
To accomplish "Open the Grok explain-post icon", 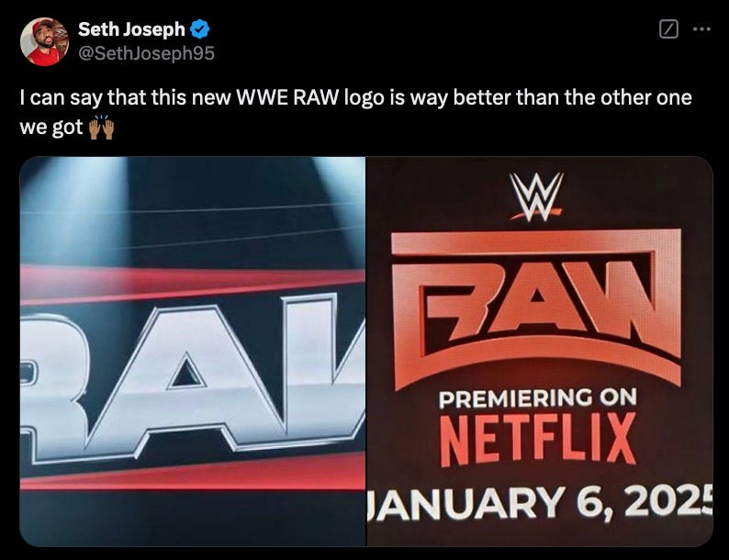I will 668,29.
